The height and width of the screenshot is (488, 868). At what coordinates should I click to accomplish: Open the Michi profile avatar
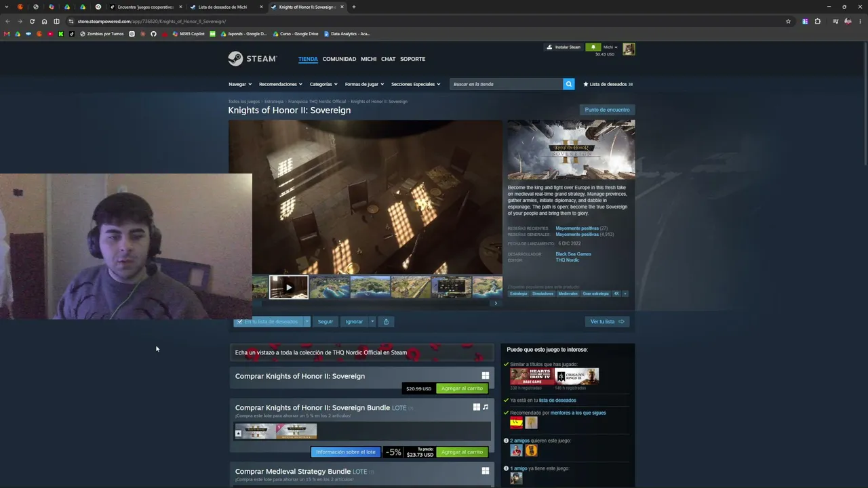(x=629, y=49)
